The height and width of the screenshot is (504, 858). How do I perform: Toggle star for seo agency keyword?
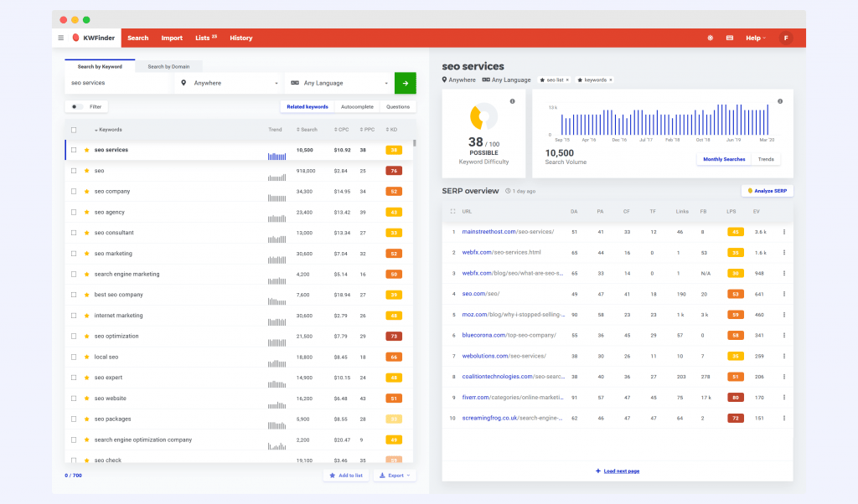(86, 212)
